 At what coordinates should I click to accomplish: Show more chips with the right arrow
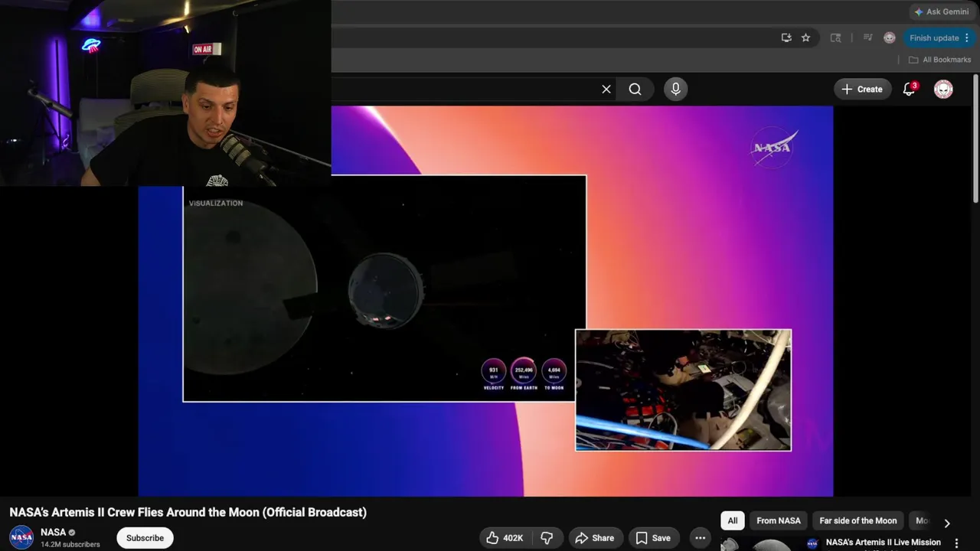(x=947, y=523)
